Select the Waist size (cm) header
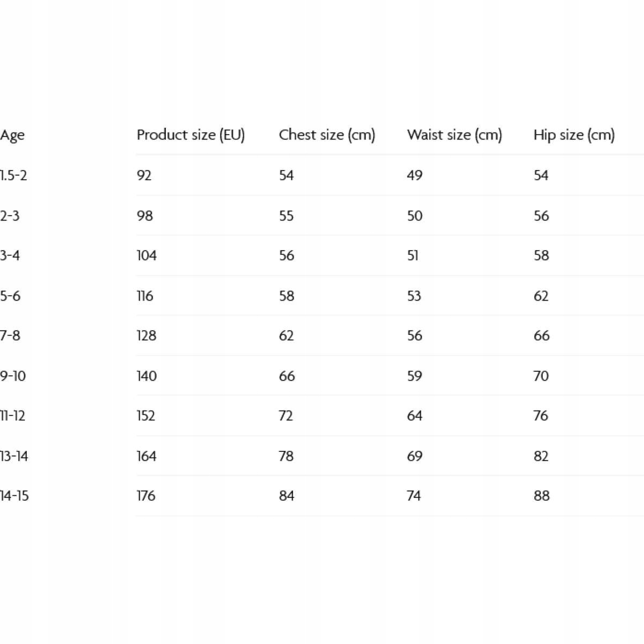644x644 pixels. pyautogui.click(x=454, y=135)
